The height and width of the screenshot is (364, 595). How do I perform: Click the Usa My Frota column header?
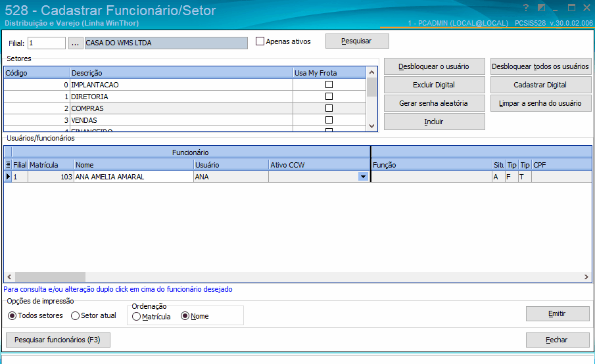pos(329,73)
